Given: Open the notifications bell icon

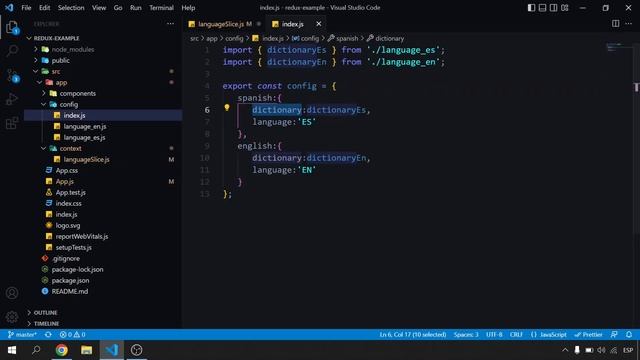Looking at the screenshot, I should tap(629, 334).
